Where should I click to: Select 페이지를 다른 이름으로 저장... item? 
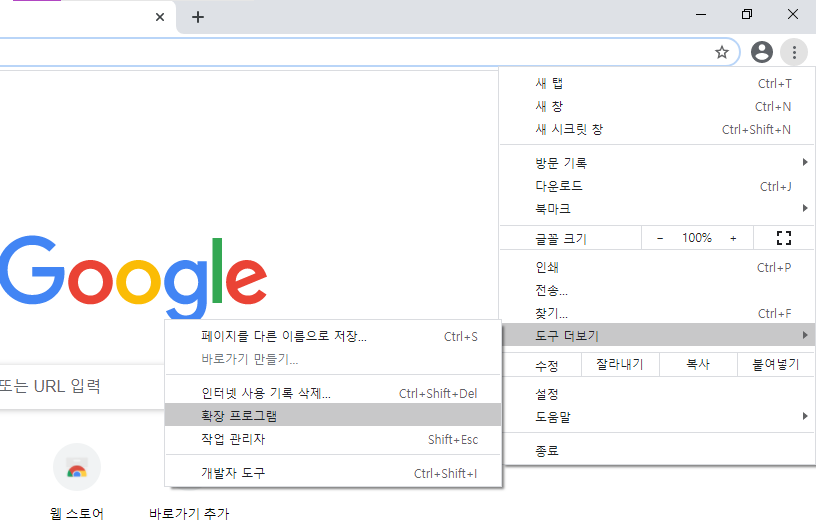[333, 336]
